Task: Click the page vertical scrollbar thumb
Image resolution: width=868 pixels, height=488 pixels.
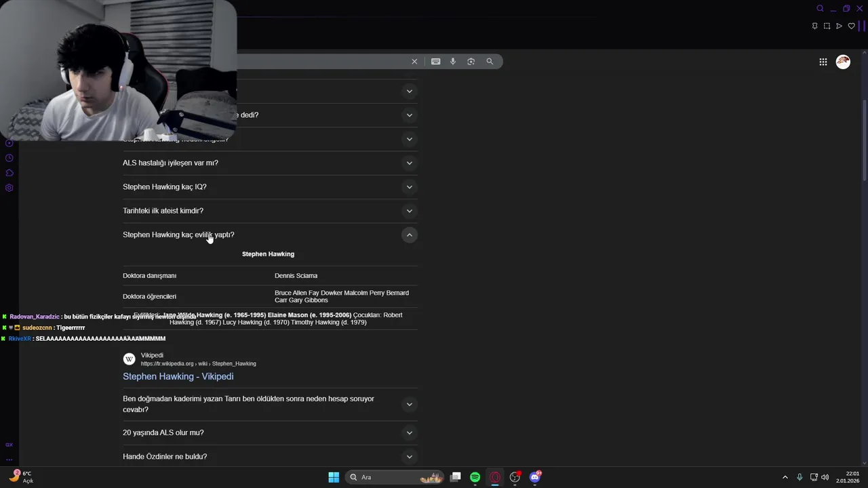Action: 864,140
